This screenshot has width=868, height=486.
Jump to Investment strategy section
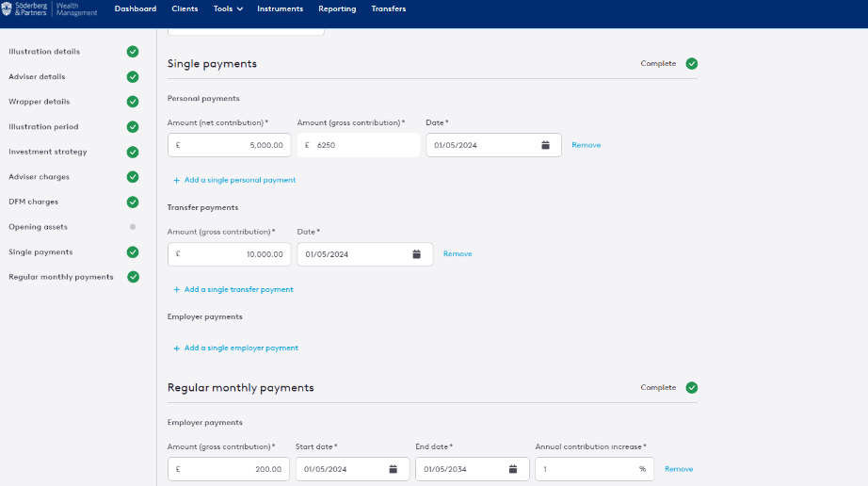click(48, 152)
